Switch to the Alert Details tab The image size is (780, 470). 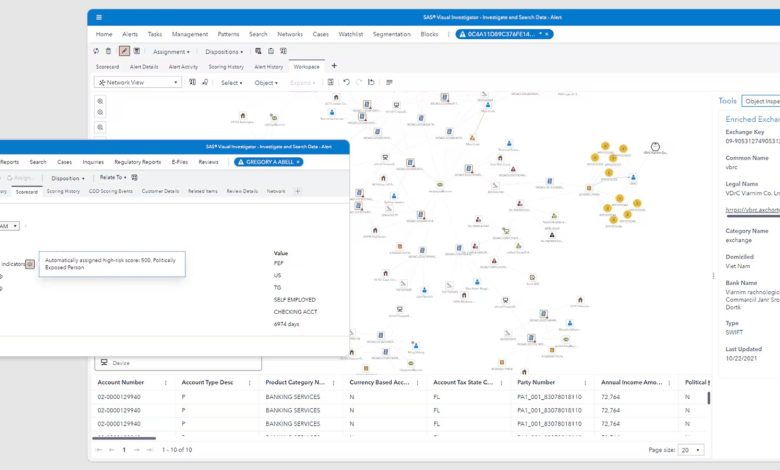144,67
